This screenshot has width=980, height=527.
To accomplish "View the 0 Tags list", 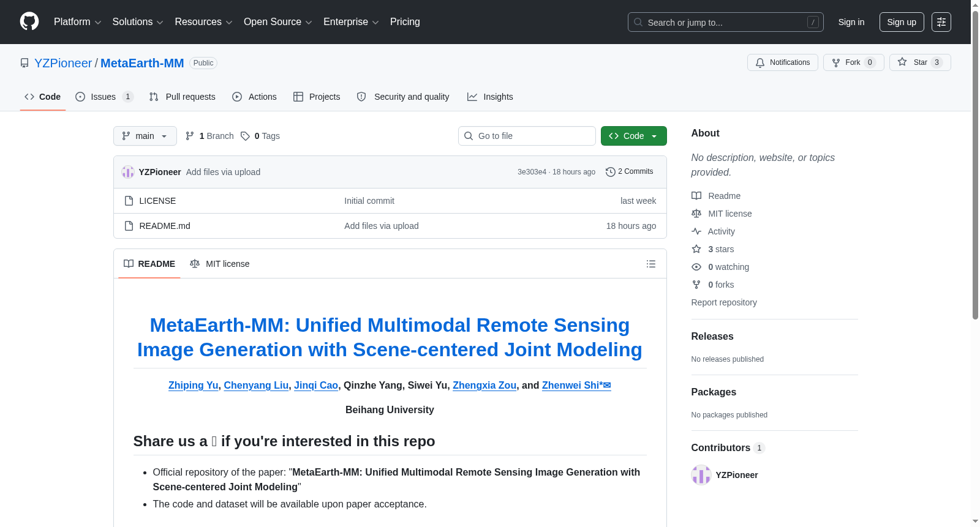I will [x=260, y=136].
